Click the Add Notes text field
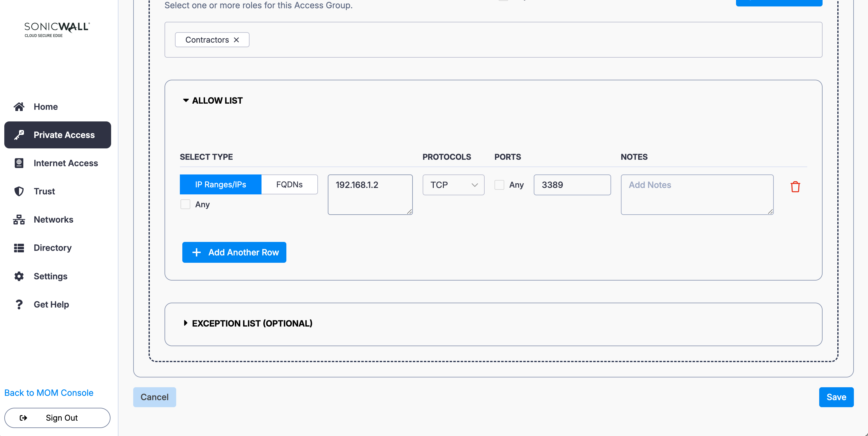 (696, 194)
